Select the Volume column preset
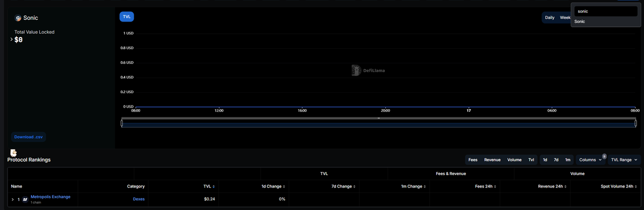The height and width of the screenshot is (210, 644). 514,160
